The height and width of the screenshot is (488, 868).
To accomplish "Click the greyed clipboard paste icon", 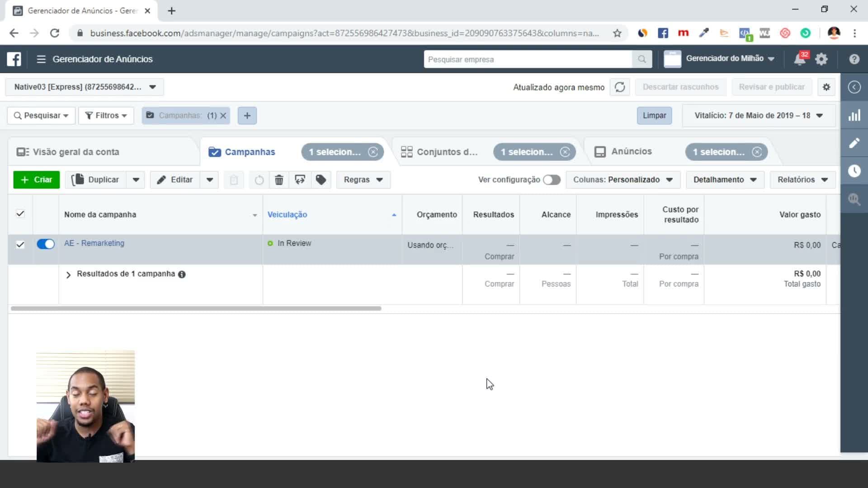I will (x=234, y=180).
